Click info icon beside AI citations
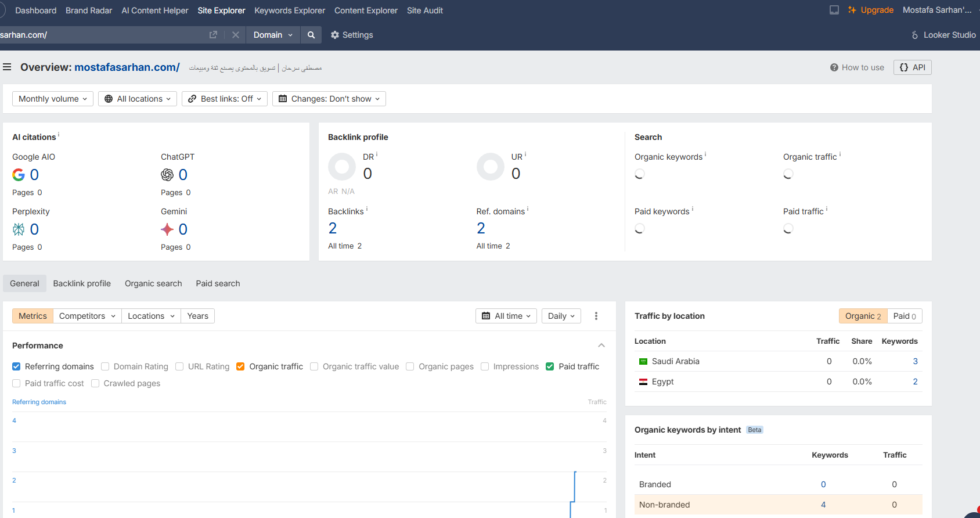This screenshot has width=980, height=518. click(x=59, y=135)
